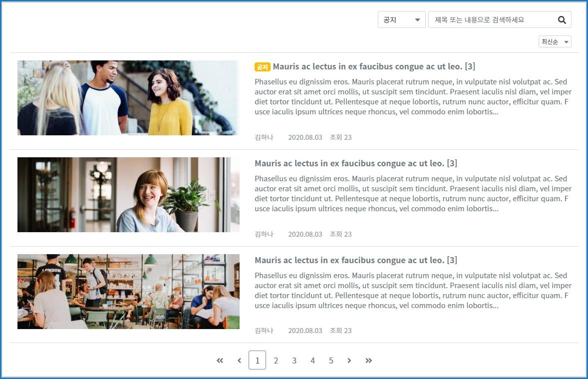Go to next page with single right arrow
Image resolution: width=588 pixels, height=379 pixels.
click(349, 361)
